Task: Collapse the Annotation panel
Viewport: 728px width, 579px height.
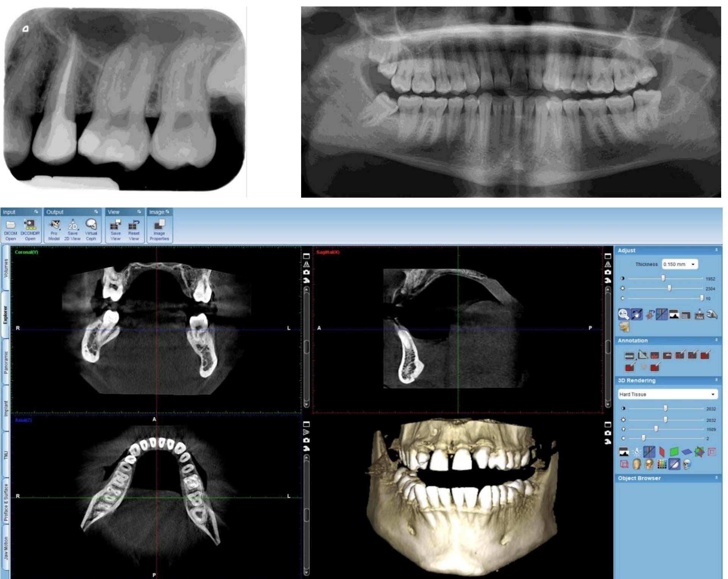Action: [717, 340]
